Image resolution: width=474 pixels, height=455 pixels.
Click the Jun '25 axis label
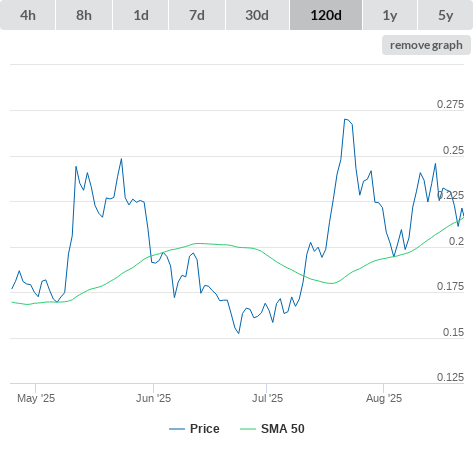point(153,398)
